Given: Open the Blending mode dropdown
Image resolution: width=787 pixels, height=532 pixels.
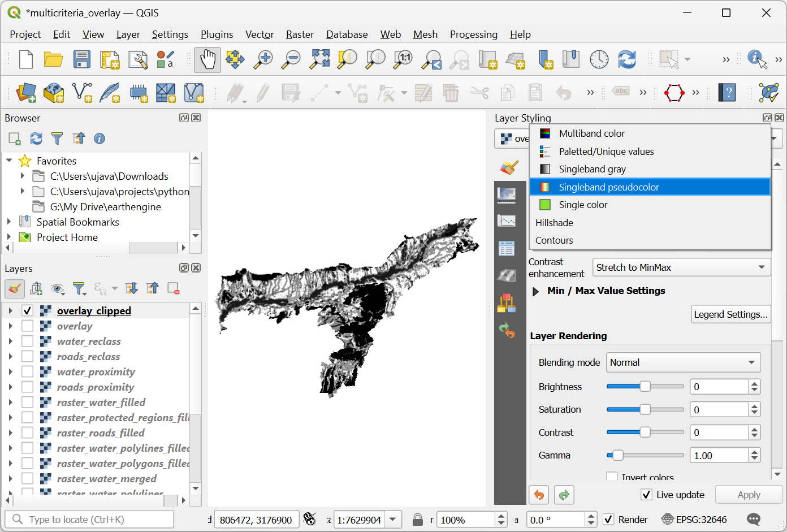Looking at the screenshot, I should pos(683,362).
